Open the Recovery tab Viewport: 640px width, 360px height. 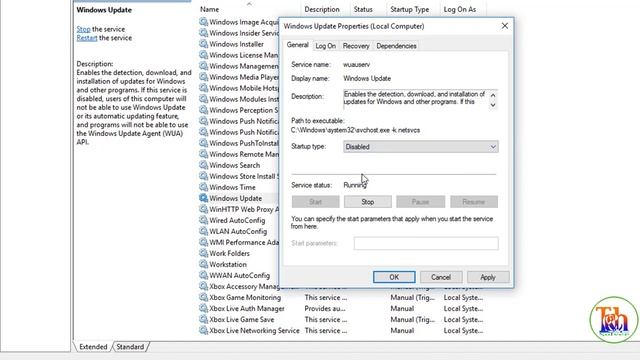356,46
